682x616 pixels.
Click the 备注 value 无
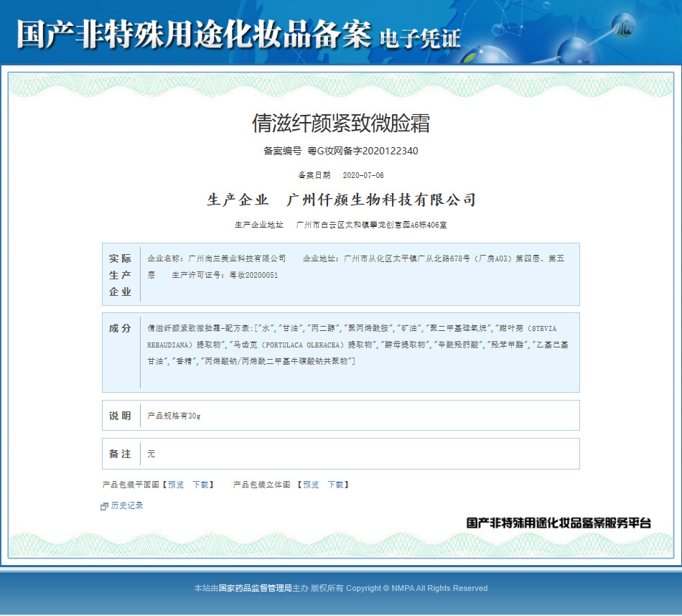(151, 454)
